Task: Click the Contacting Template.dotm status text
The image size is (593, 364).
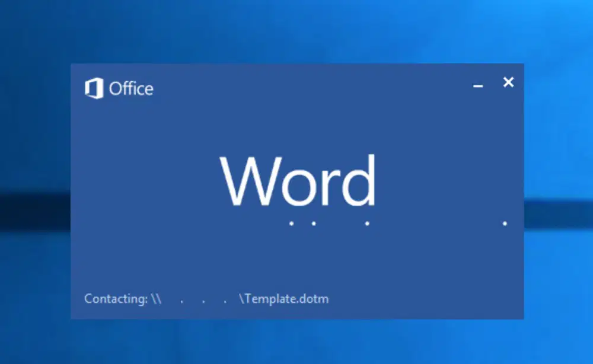Action: pos(206,299)
